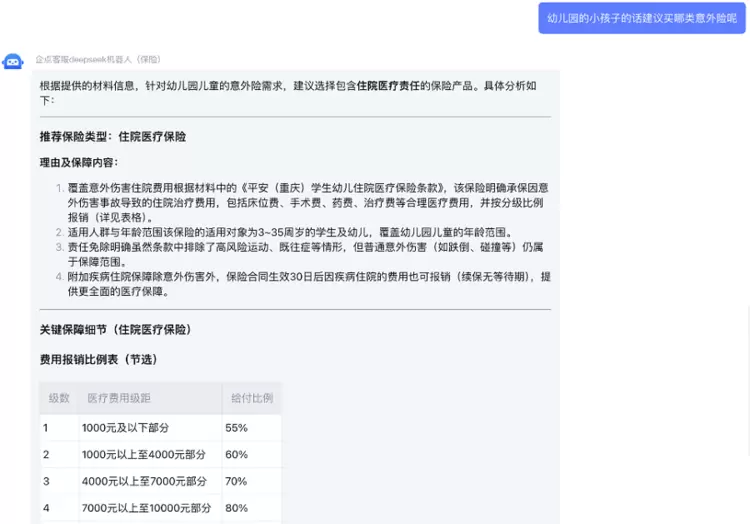
Task: Select the 7000元以上至10000元部分 cell
Action: pos(147,508)
